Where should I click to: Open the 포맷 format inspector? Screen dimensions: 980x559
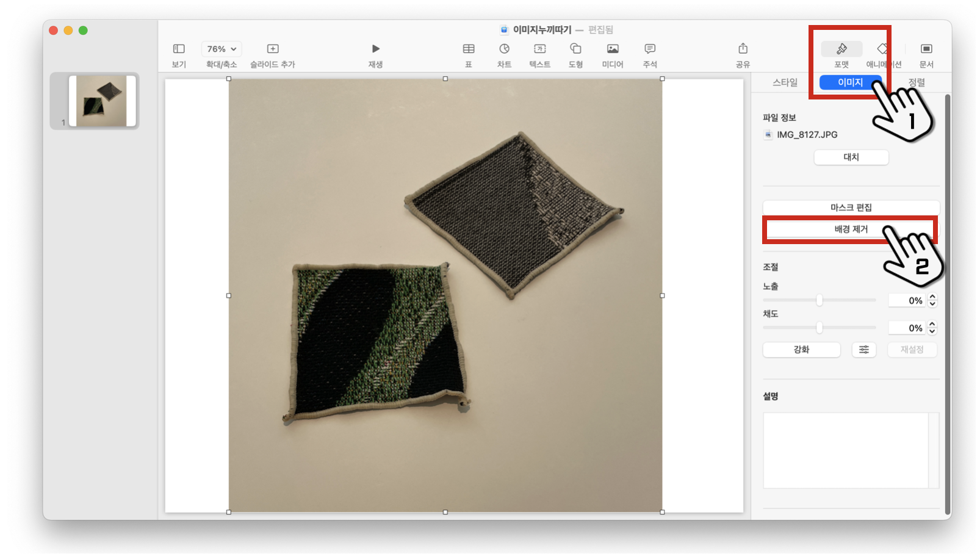click(841, 49)
